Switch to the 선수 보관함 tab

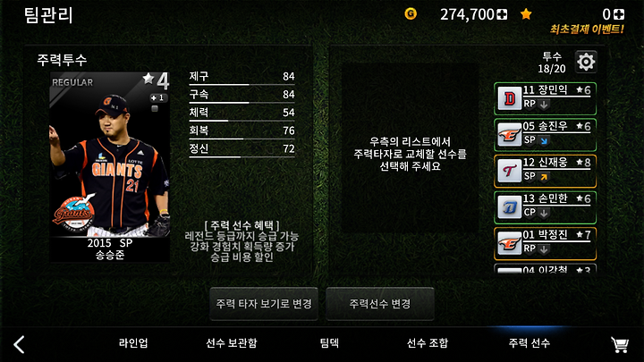pyautogui.click(x=232, y=343)
